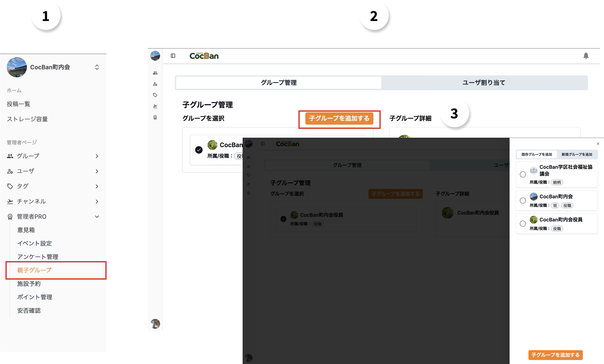Click the 管理者PRO badge icon in sidebar
604x364 pixels.
tap(10, 217)
